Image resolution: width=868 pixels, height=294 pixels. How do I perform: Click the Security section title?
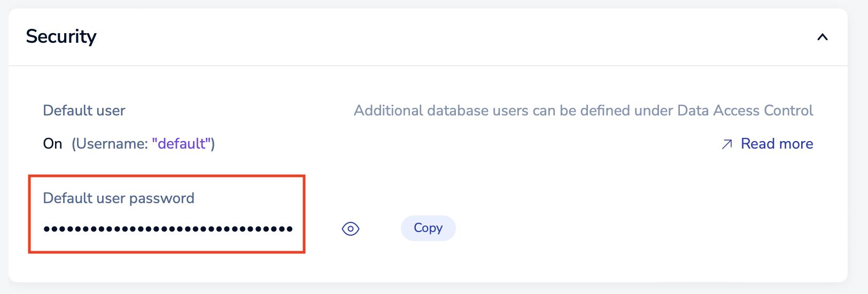(x=61, y=36)
